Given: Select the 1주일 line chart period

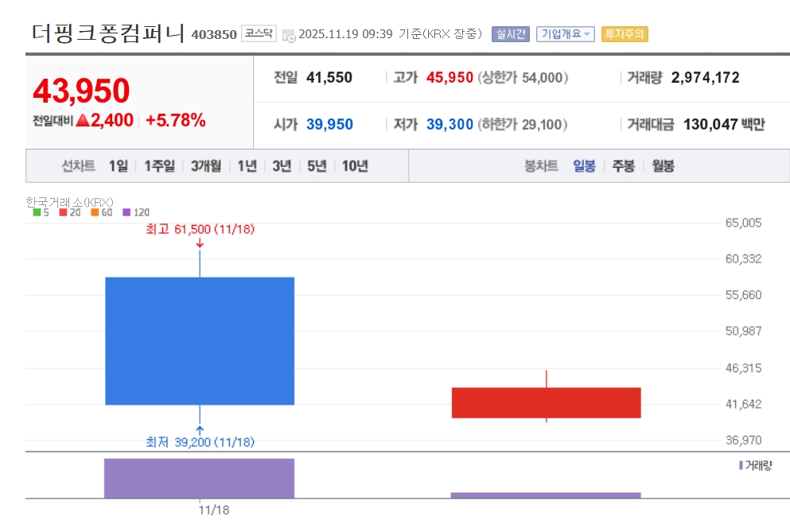Looking at the screenshot, I should (x=159, y=165).
